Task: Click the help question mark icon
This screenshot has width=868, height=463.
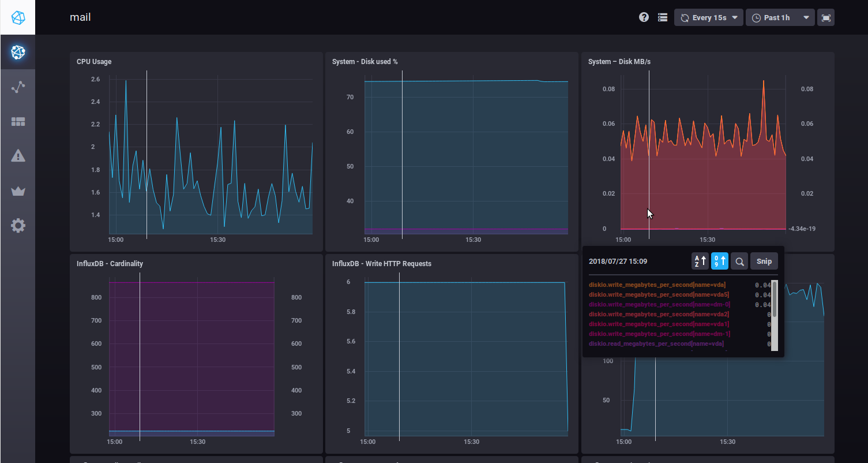Action: pos(644,17)
